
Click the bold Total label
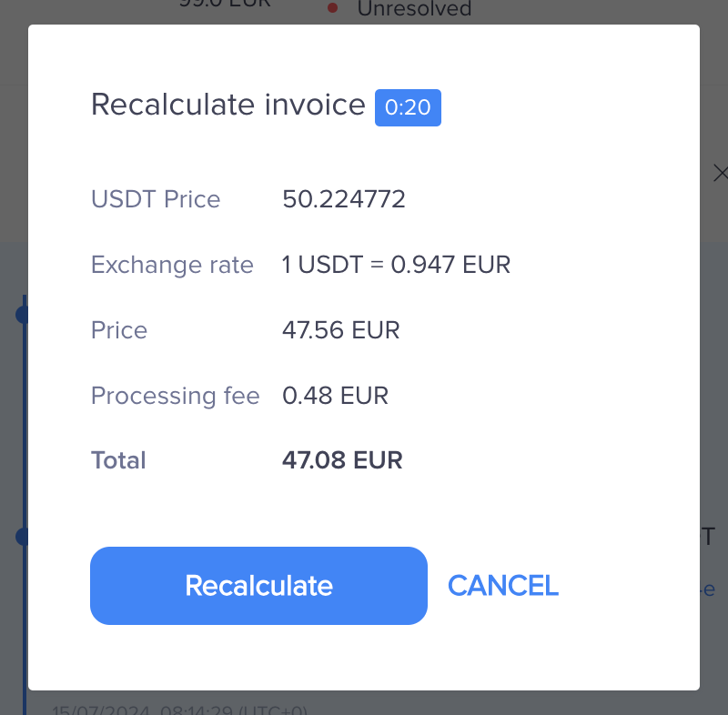click(x=118, y=460)
